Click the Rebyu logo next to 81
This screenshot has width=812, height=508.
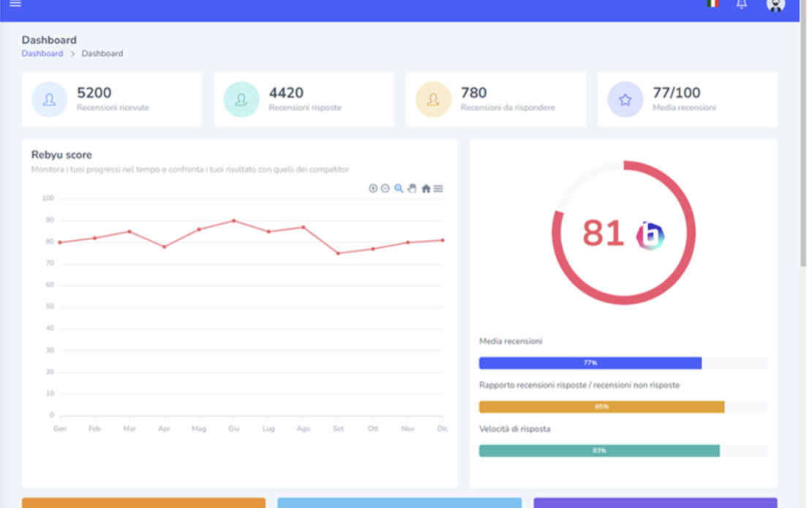650,236
